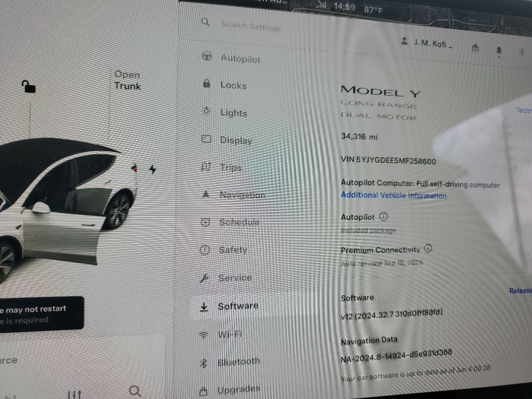Focus the Search Settings field

coord(251,26)
